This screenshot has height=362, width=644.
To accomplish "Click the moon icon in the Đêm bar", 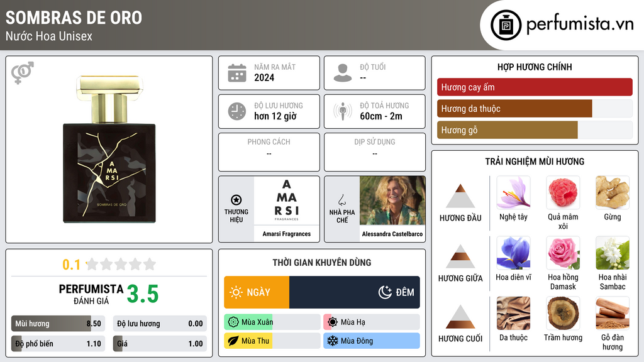I will pyautogui.click(x=385, y=292).
